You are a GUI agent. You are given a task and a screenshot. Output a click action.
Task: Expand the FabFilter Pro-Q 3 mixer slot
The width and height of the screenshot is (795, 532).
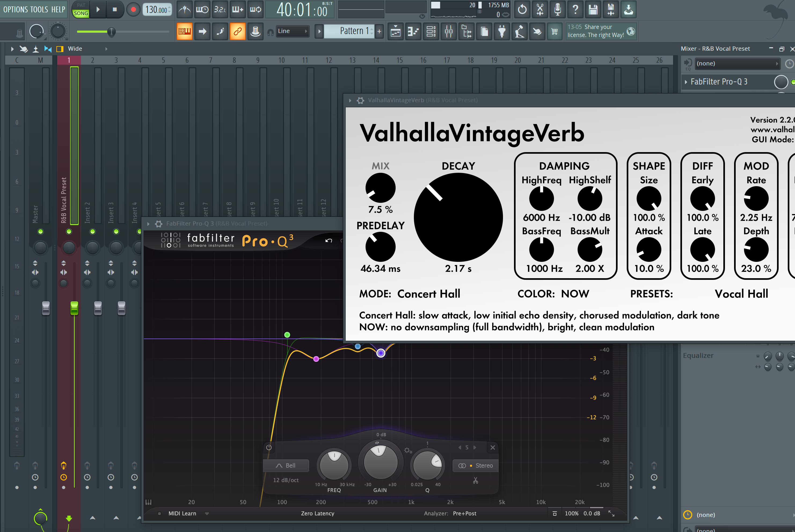point(686,82)
